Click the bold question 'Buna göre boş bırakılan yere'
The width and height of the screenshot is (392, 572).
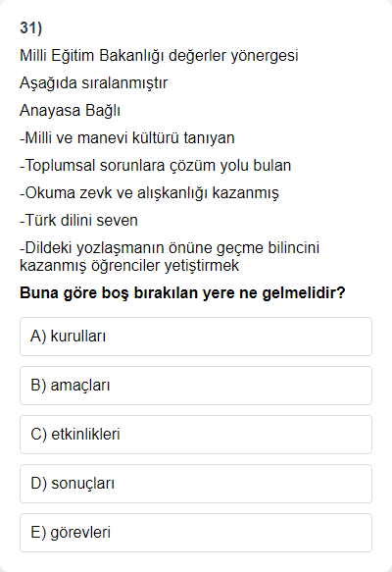pos(182,293)
